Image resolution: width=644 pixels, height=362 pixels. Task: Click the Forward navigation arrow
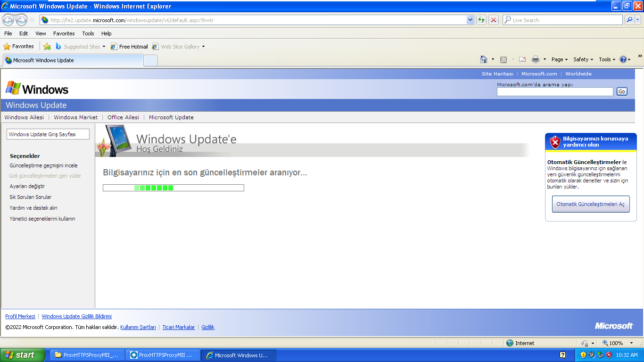point(21,20)
